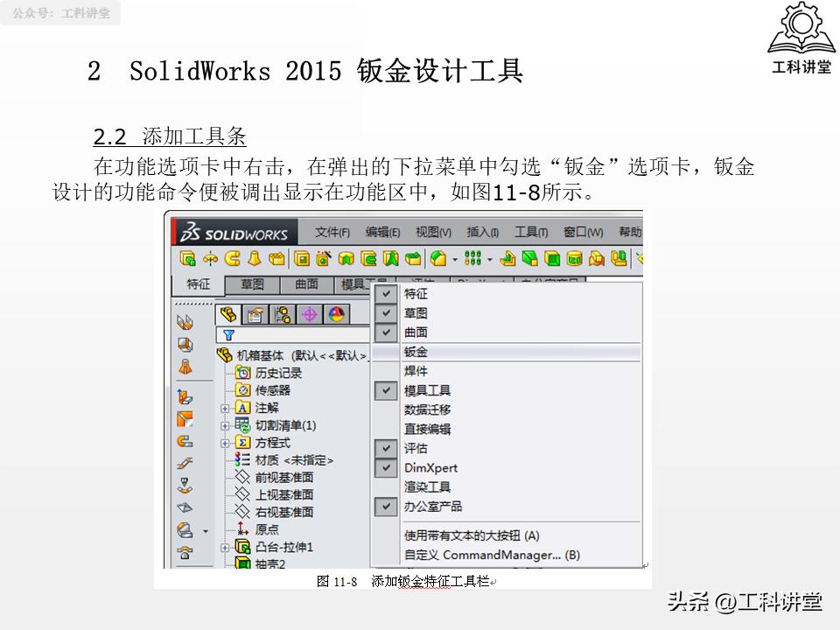This screenshot has height=630, width=840.
Task: Click the Miter Flange sheet metal icon
Action: tap(185, 419)
